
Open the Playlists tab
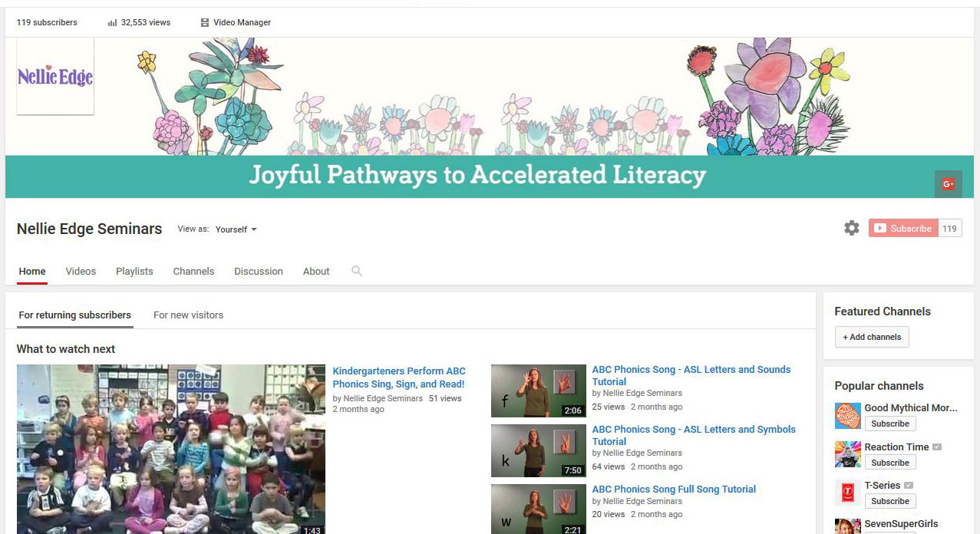134,272
